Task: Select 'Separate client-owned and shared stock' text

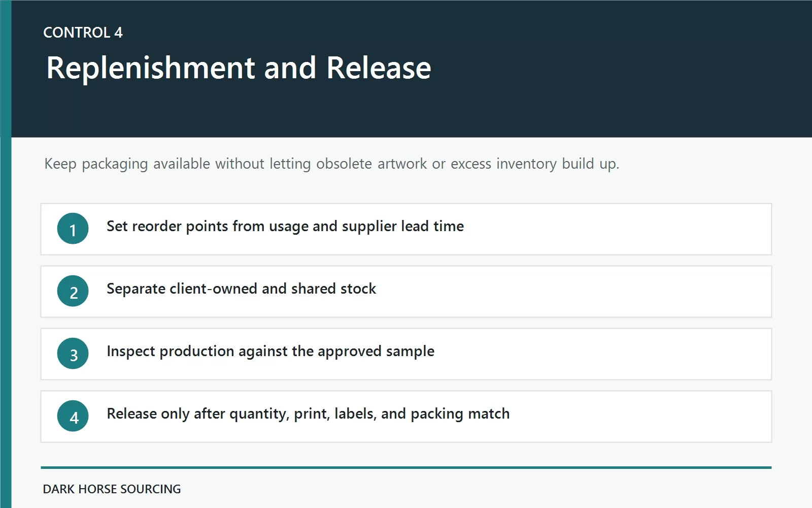Action: [x=241, y=289]
